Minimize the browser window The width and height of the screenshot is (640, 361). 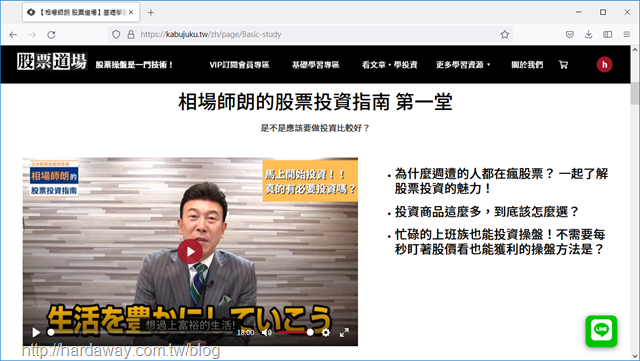point(579,12)
